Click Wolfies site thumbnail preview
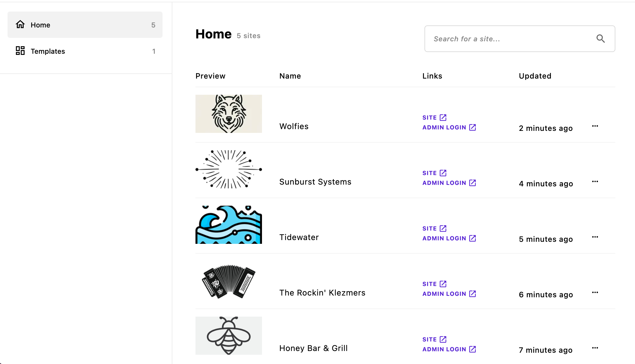The image size is (635, 364). (x=228, y=114)
